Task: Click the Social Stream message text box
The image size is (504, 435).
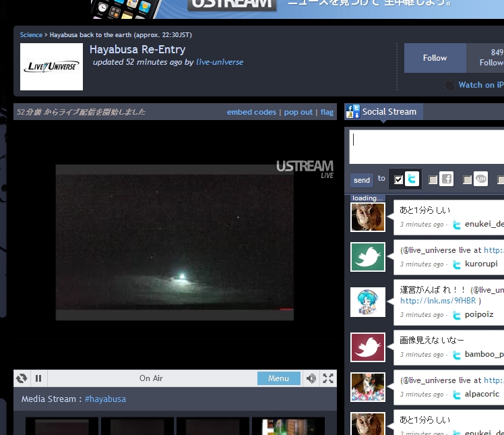Action: (x=427, y=147)
